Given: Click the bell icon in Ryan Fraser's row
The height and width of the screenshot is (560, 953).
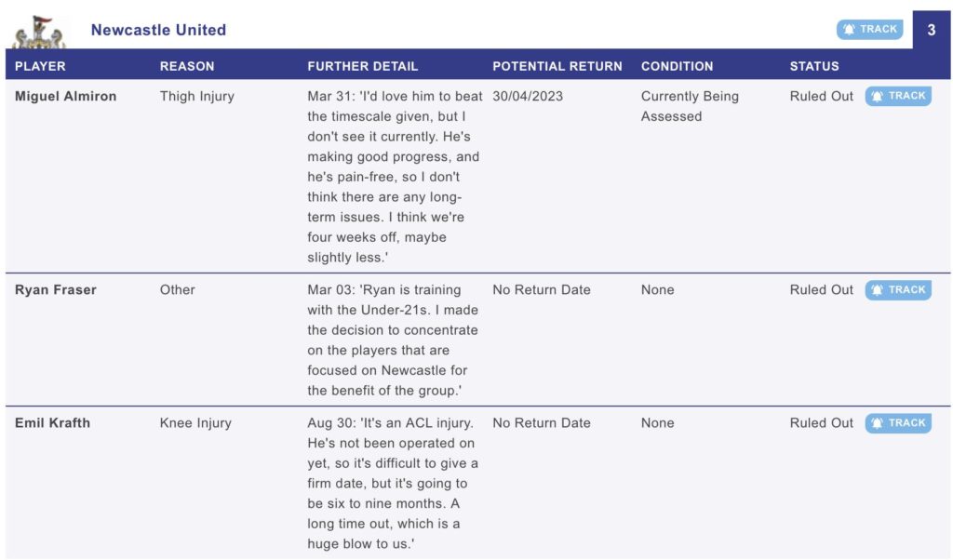Looking at the screenshot, I should pos(877,289).
